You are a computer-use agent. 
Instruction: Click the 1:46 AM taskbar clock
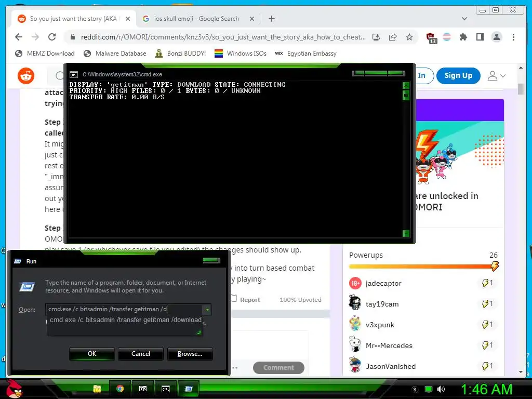point(486,389)
